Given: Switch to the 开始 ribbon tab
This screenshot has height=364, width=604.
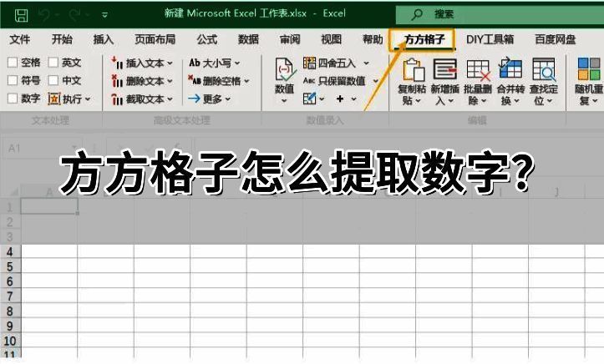Looking at the screenshot, I should click(62, 39).
